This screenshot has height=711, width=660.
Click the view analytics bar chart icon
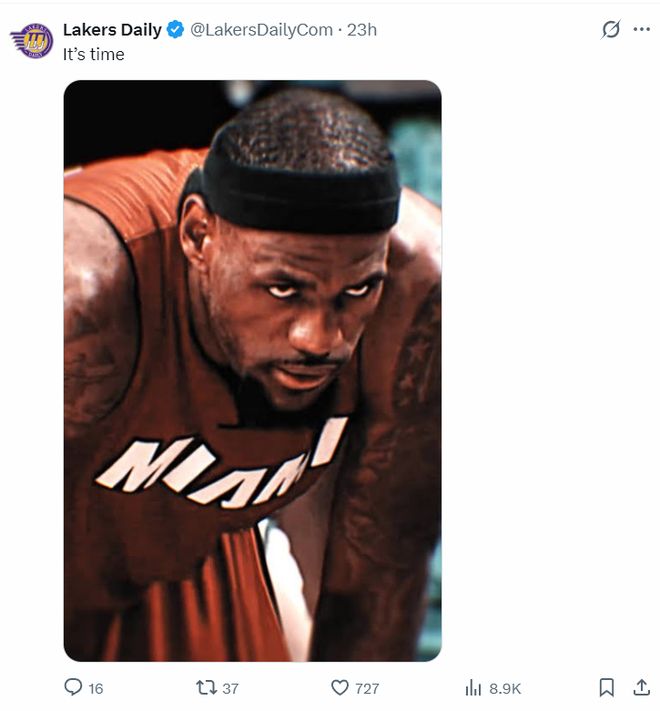474,688
